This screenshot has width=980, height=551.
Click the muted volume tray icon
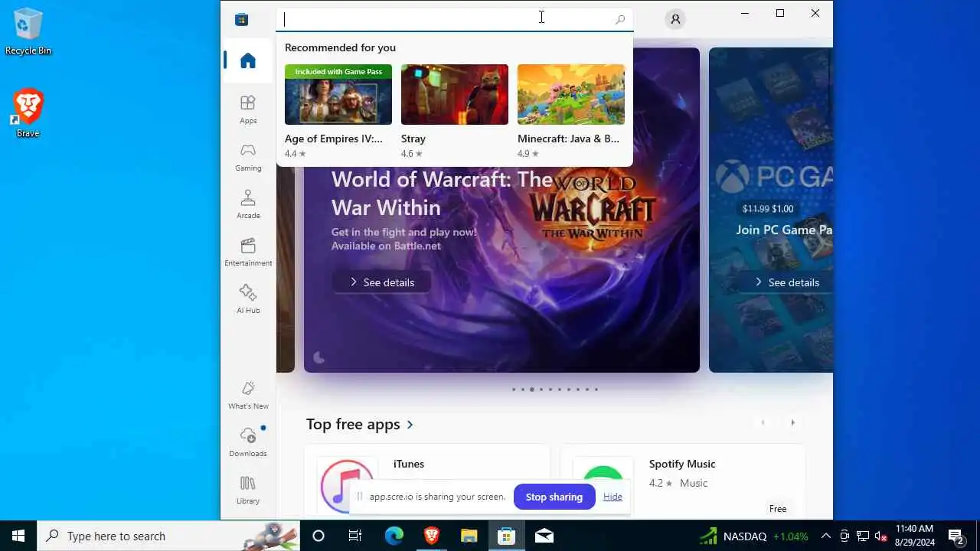881,536
